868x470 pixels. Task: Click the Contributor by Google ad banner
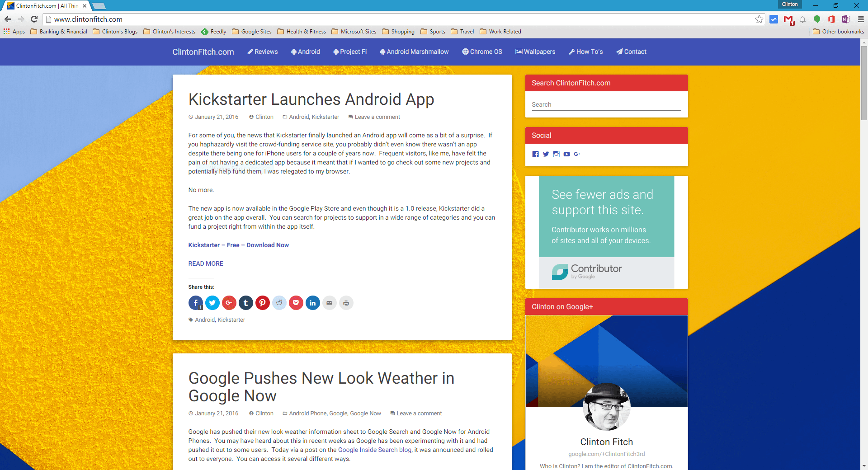(606, 232)
